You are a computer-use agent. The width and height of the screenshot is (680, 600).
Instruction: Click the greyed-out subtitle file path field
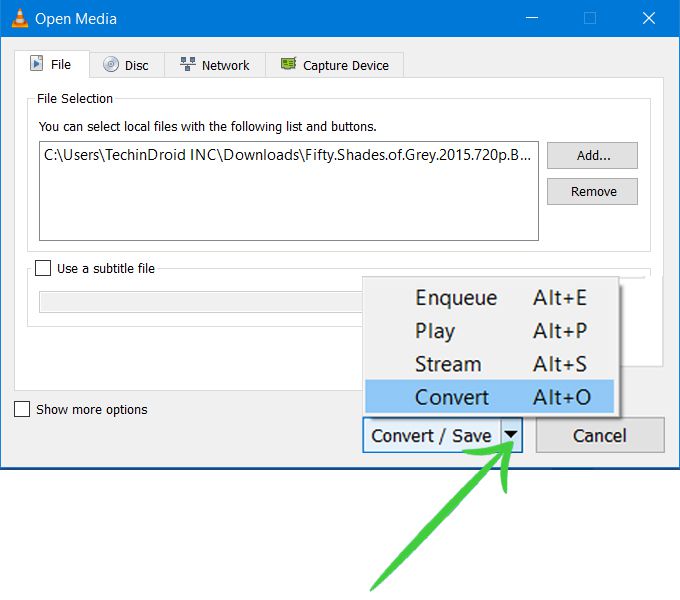(x=200, y=302)
